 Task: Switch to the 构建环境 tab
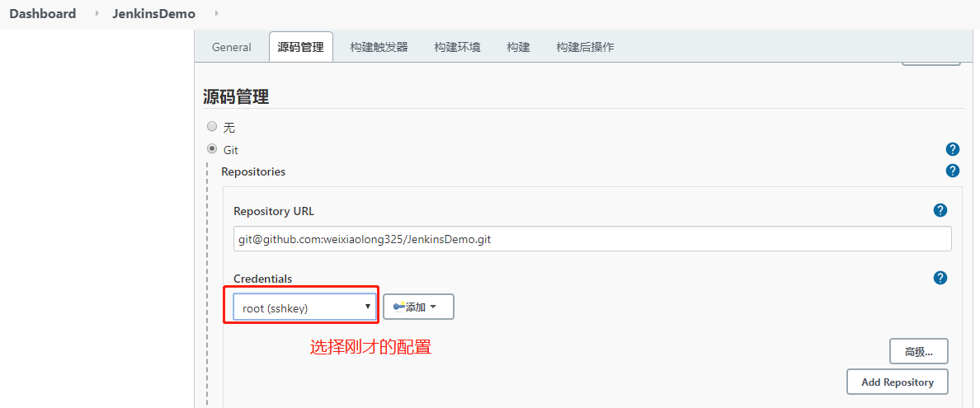tap(458, 48)
